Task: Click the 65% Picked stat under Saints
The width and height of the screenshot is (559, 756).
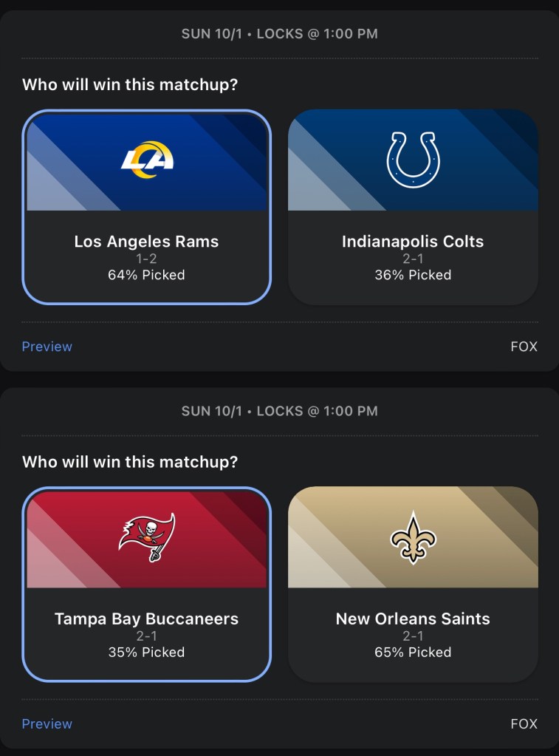Action: pos(413,652)
